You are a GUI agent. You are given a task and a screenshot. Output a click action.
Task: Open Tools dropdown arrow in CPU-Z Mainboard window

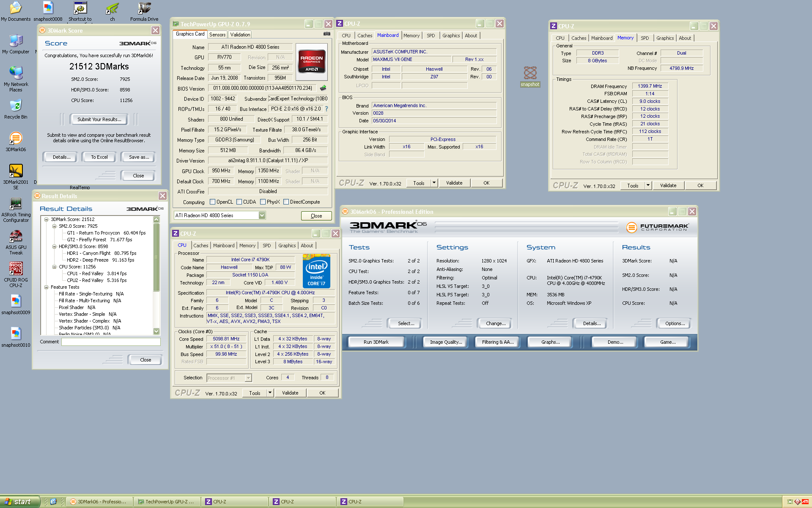434,183
